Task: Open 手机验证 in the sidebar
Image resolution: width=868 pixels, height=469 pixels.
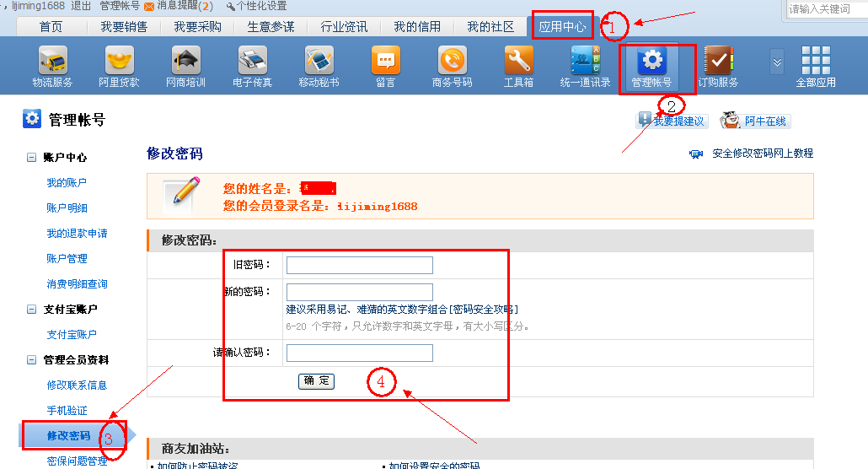Action: 67,411
